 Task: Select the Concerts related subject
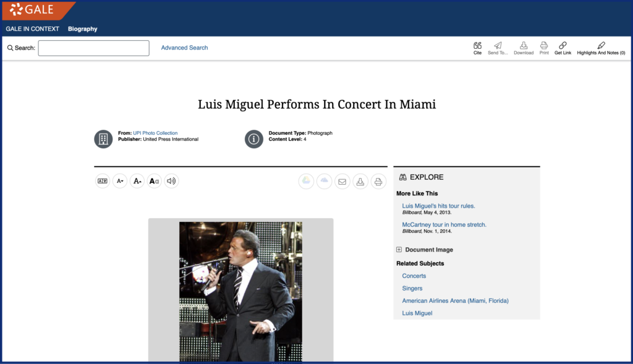[x=414, y=276]
